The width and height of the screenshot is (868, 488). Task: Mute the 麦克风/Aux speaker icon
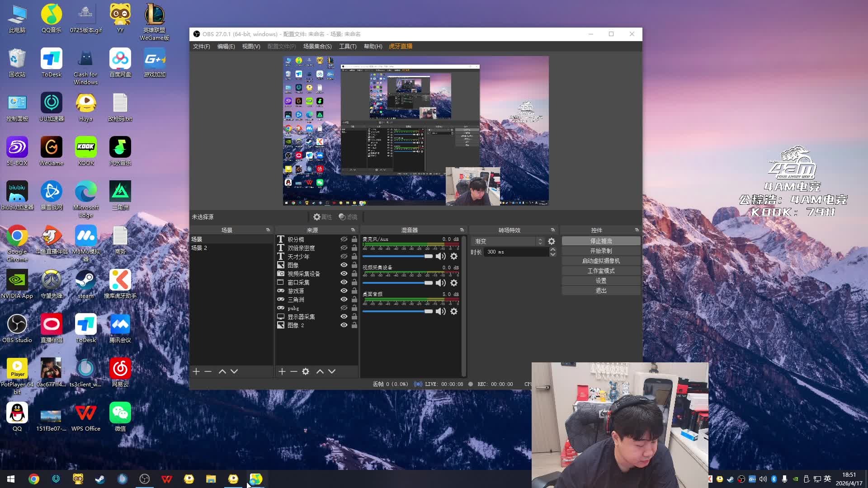[440, 256]
